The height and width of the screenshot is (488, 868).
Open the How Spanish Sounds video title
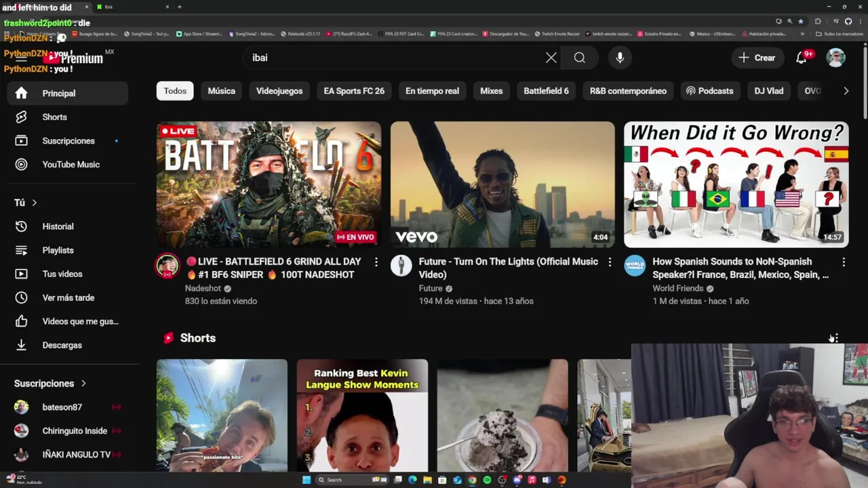pos(741,268)
